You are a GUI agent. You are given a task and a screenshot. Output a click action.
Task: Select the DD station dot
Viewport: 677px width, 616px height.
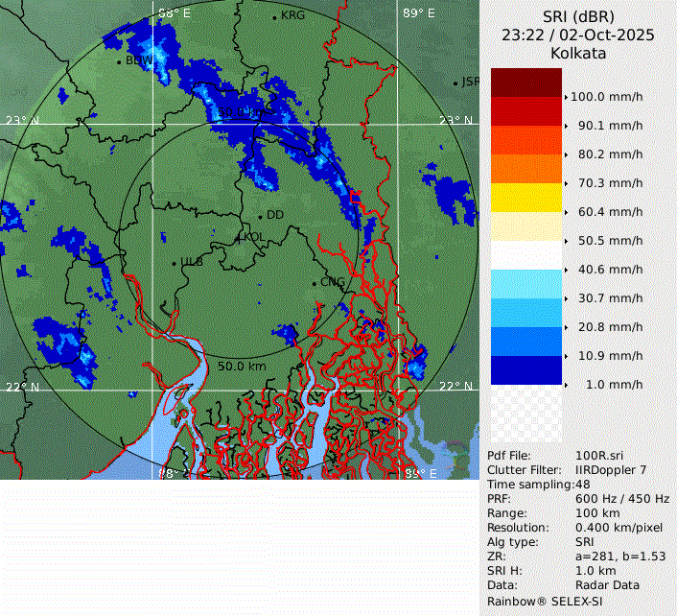[260, 216]
